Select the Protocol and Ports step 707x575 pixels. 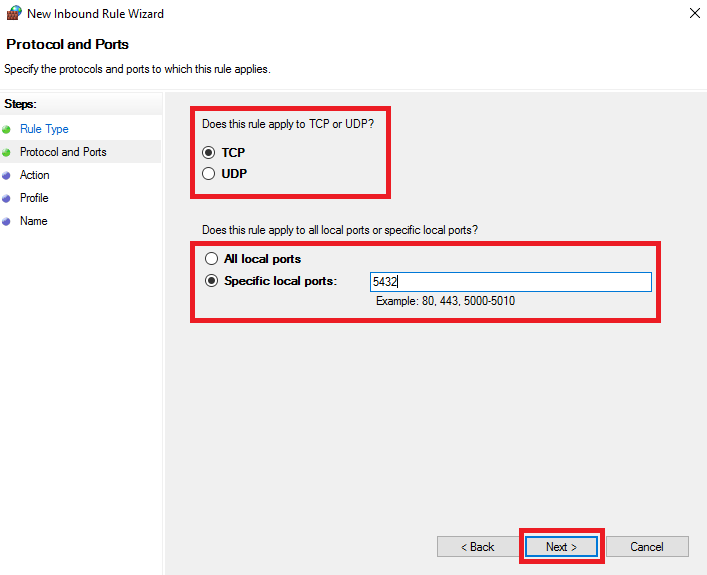pos(63,152)
